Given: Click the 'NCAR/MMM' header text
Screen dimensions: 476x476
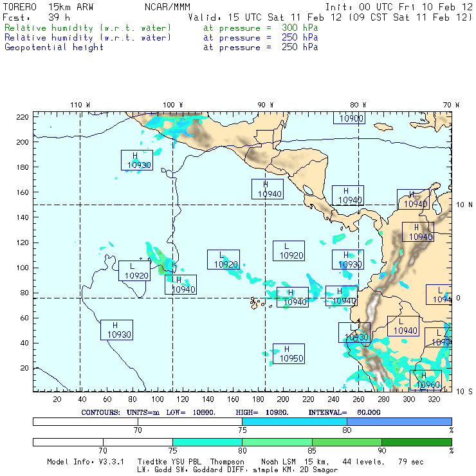Looking at the screenshot, I should (x=167, y=7).
